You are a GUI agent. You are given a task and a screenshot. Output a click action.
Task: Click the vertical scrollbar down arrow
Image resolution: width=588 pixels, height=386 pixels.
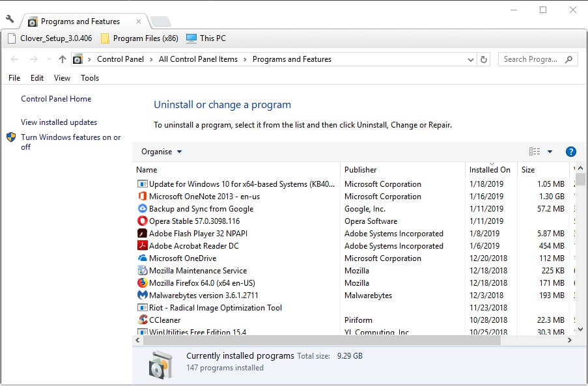tap(580, 329)
